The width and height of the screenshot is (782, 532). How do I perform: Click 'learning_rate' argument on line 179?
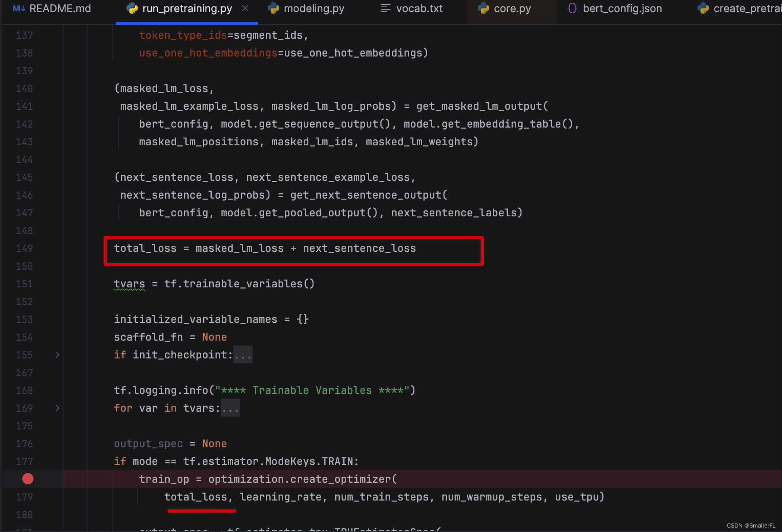click(281, 497)
